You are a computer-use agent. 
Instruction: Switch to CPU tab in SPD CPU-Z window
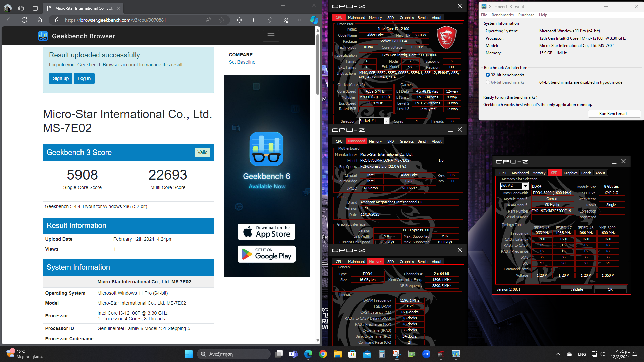503,173
